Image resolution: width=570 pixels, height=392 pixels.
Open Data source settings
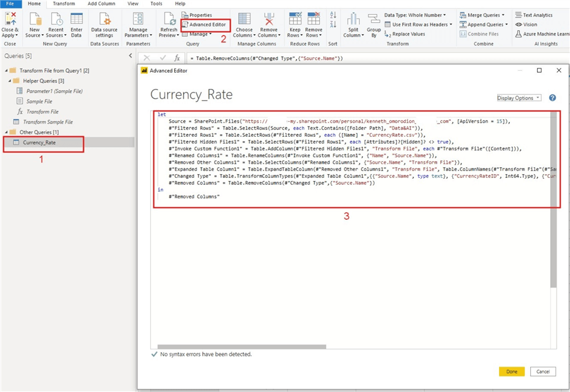pos(104,25)
